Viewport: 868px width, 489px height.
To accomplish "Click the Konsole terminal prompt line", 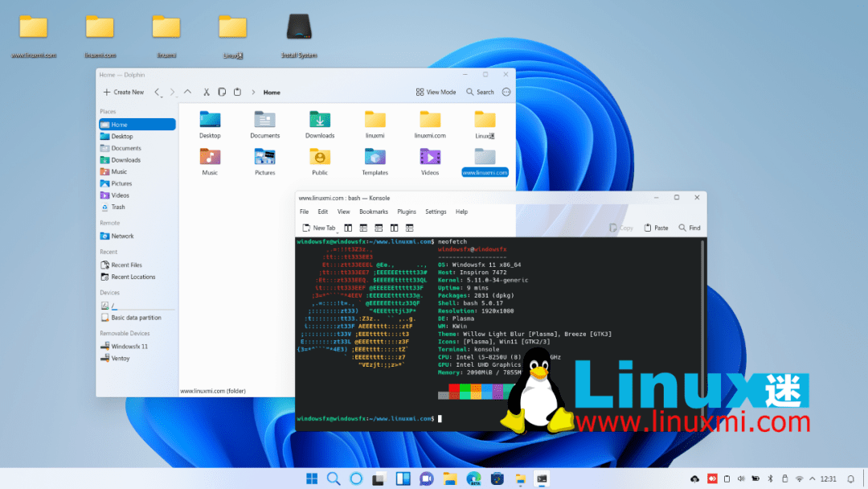I will tap(369, 419).
